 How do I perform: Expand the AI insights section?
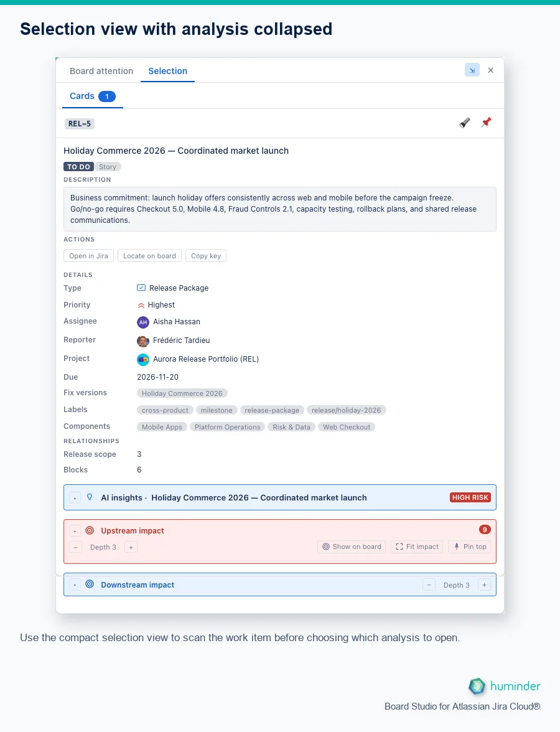(x=75, y=498)
